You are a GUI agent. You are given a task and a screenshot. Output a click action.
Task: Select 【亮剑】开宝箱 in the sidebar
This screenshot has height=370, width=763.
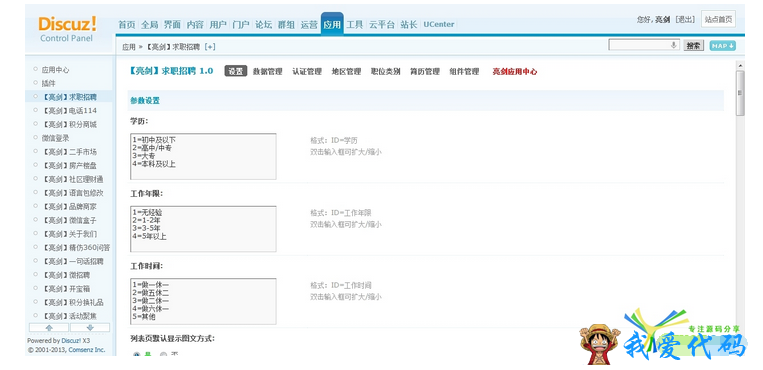point(66,288)
